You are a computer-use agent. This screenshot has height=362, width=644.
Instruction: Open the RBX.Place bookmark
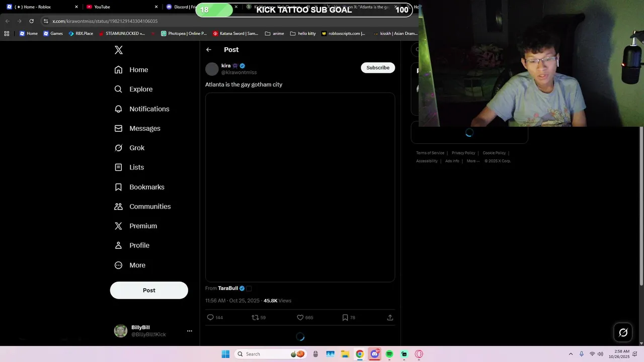click(80, 34)
